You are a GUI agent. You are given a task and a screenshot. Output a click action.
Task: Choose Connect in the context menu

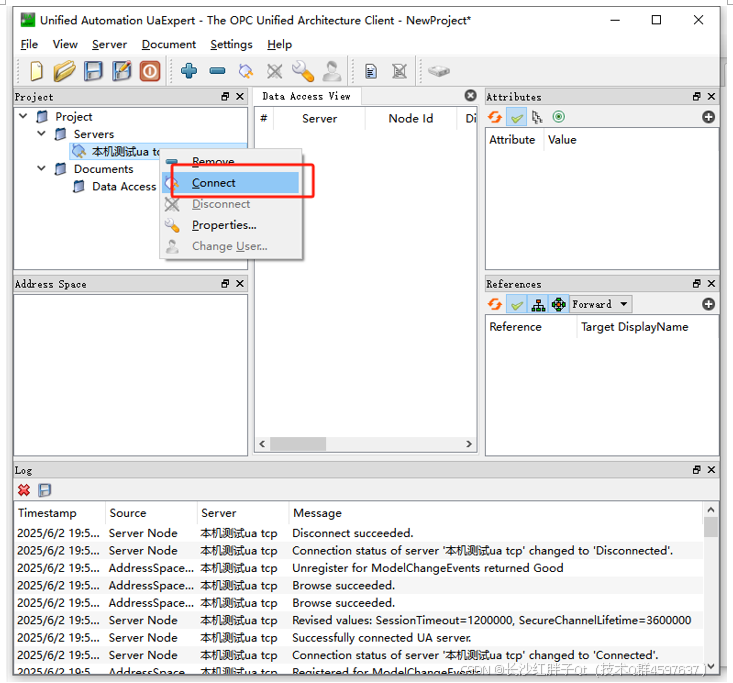click(x=231, y=183)
